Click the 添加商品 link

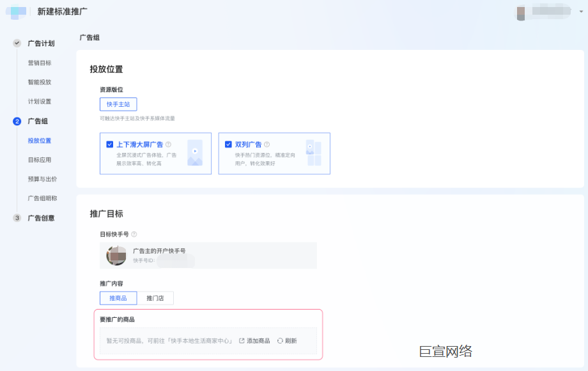(x=258, y=340)
